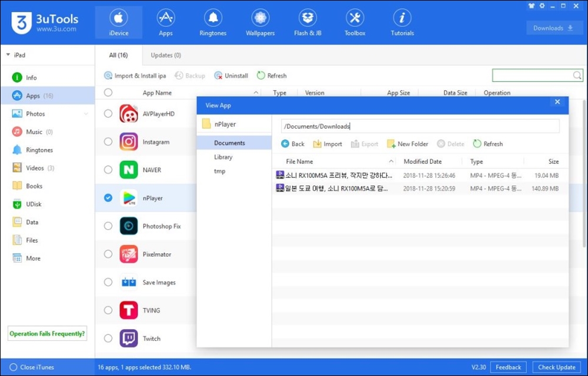Deselect the nPlayer checked radio
The image size is (588, 376).
tap(108, 198)
